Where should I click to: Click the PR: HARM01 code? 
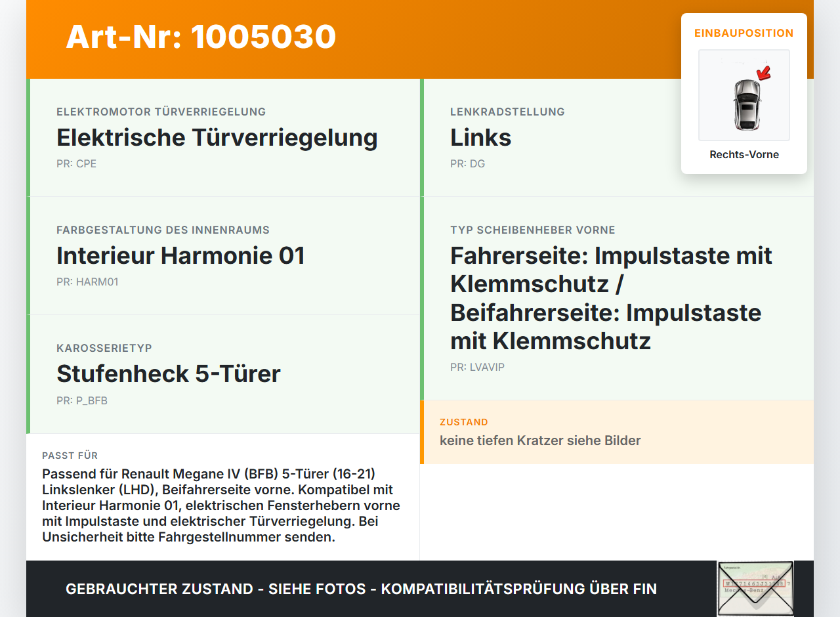point(87,282)
